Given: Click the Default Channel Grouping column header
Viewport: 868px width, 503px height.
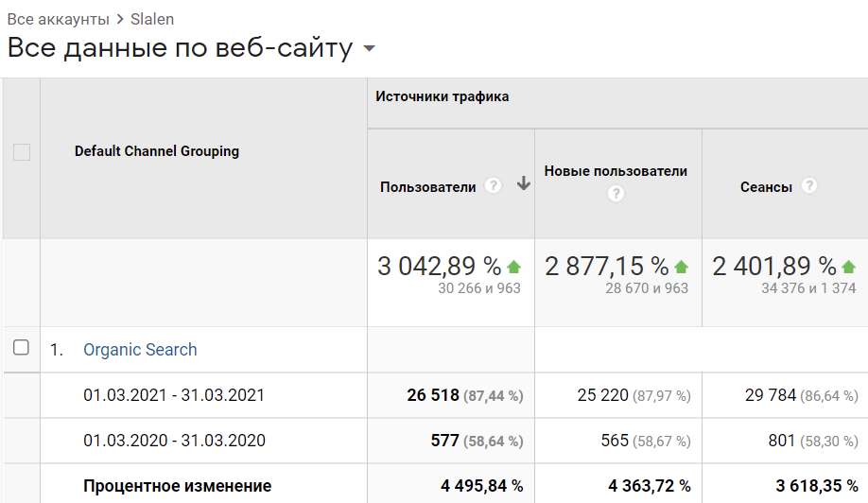Looking at the screenshot, I should pos(157,151).
